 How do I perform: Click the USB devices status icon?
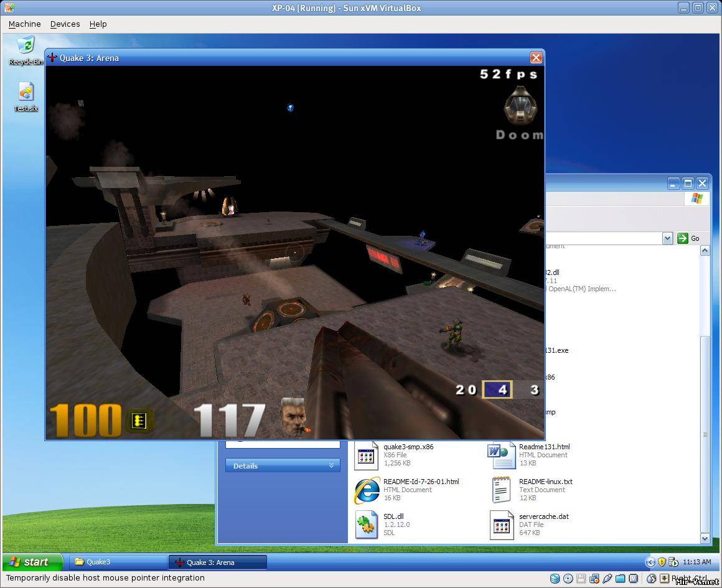coord(607,578)
